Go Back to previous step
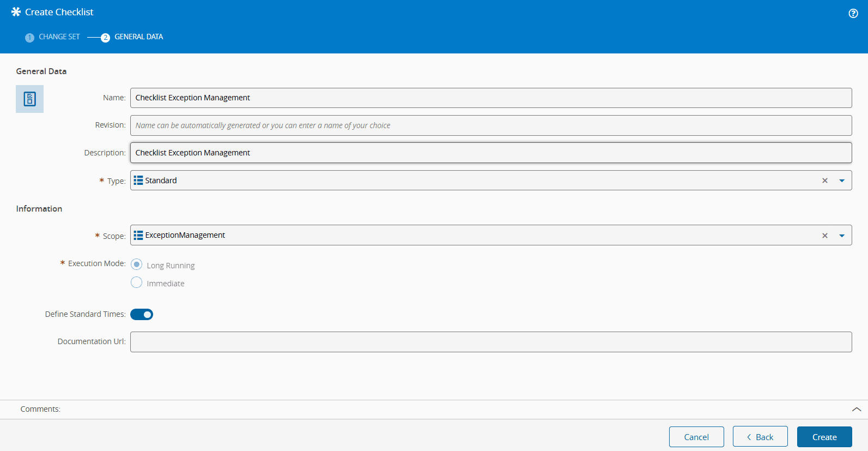 [x=760, y=437]
